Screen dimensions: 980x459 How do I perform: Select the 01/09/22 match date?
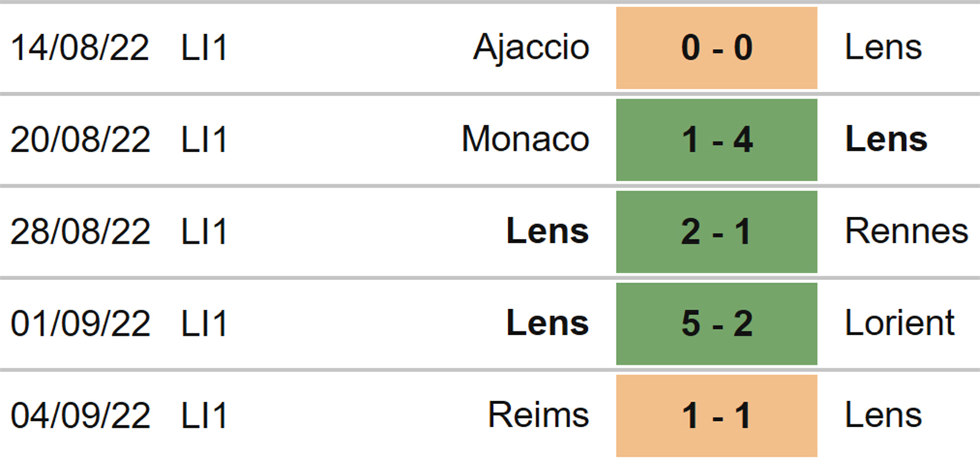click(x=80, y=324)
